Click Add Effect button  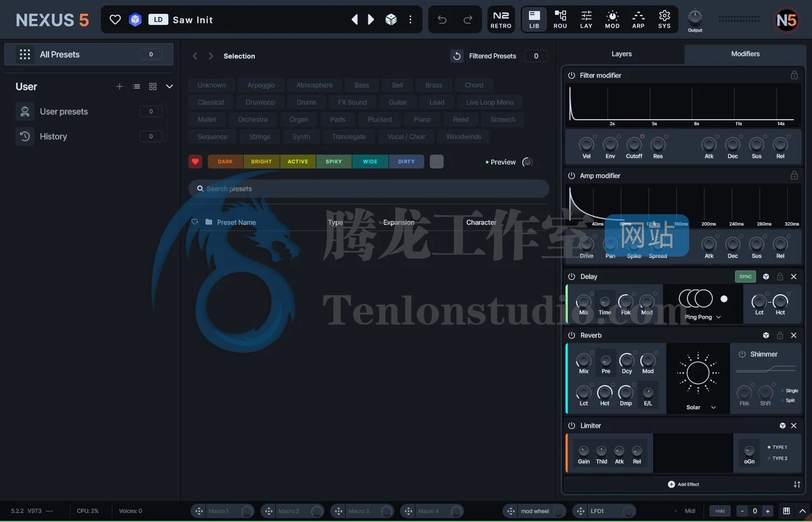[683, 484]
